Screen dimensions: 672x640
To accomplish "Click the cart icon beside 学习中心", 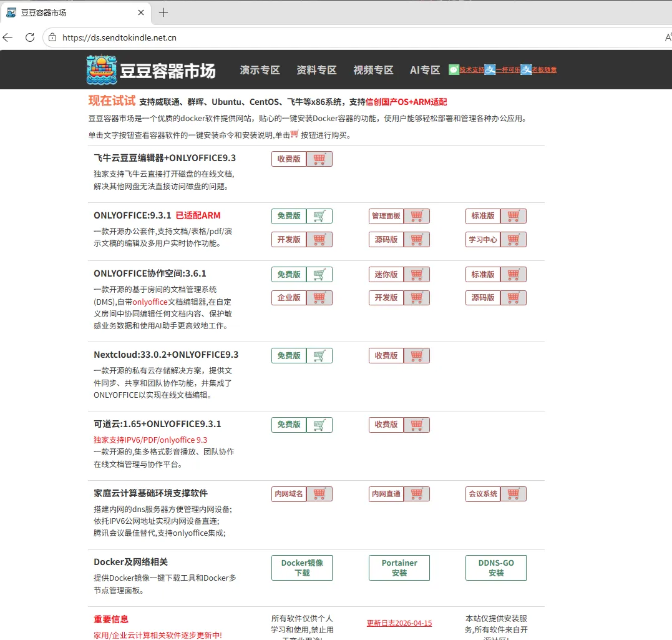I will [x=512, y=239].
